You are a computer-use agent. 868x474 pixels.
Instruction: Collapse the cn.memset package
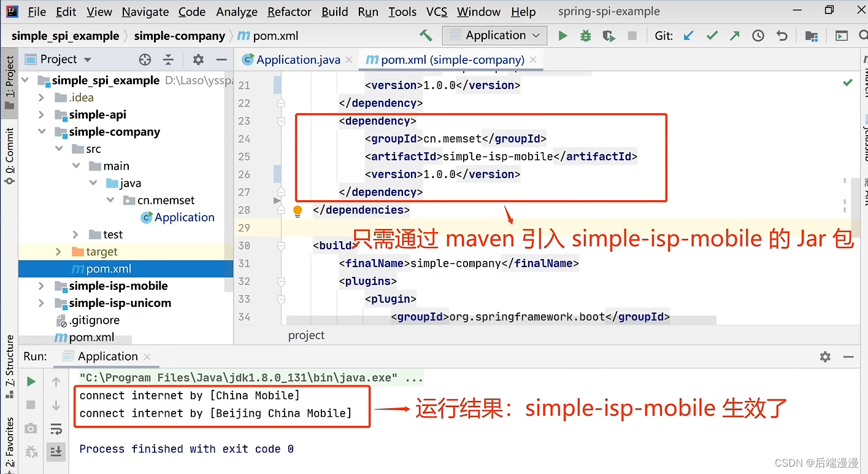coord(110,200)
